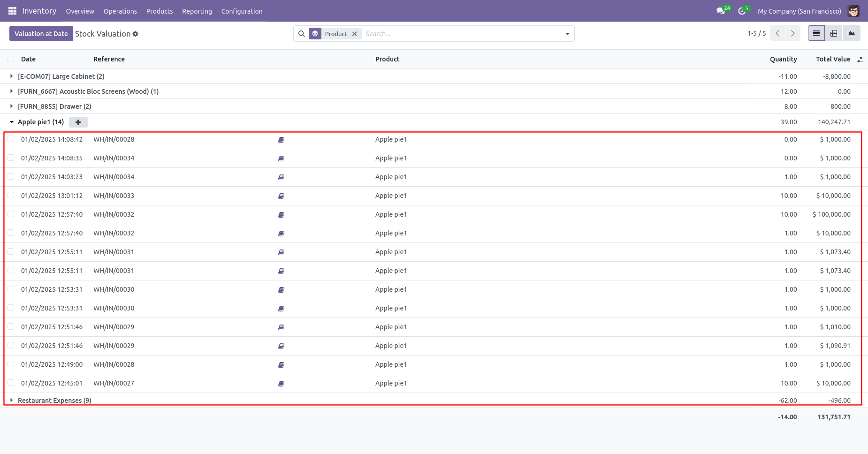Screen dimensions: 868x454
Task: Tick checkbox for 12:53:31 $1,000 first row
Action: pyautogui.click(x=11, y=289)
